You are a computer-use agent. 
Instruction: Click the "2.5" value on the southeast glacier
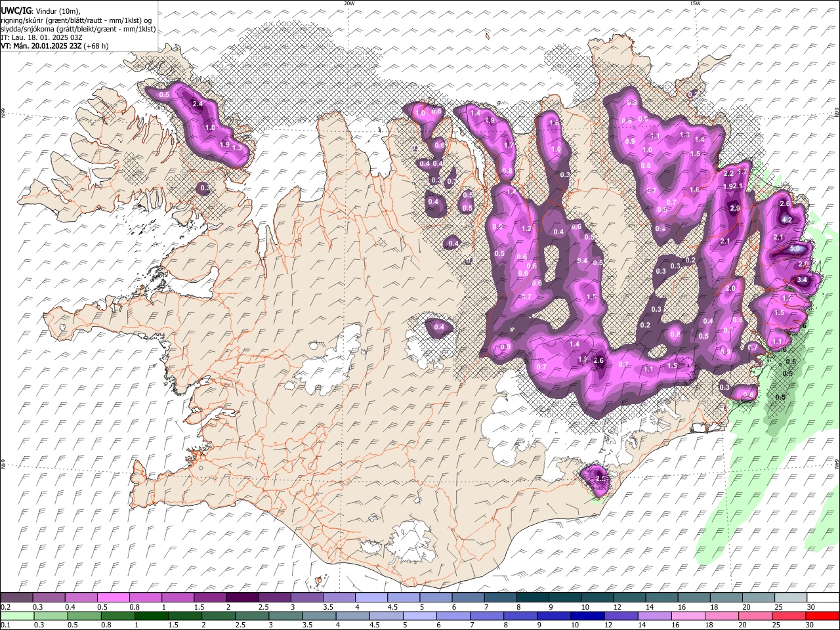601,478
